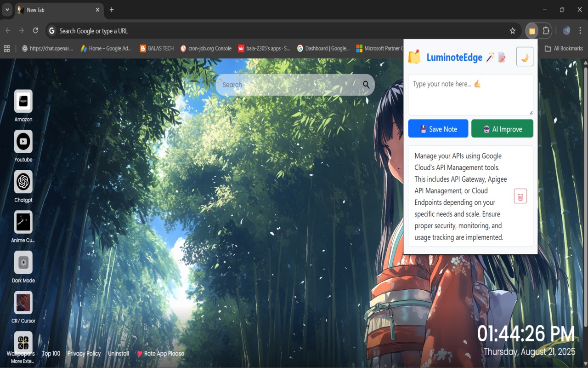Image resolution: width=588 pixels, height=368 pixels.
Task: Click the magnifier icon in page search
Action: click(366, 85)
